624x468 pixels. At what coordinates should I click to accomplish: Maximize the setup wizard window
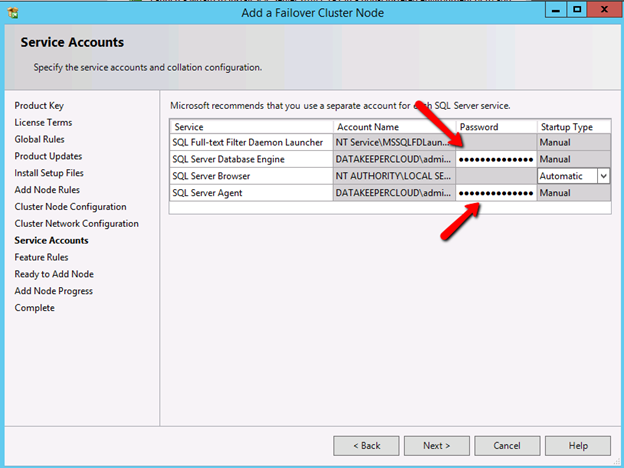point(575,11)
